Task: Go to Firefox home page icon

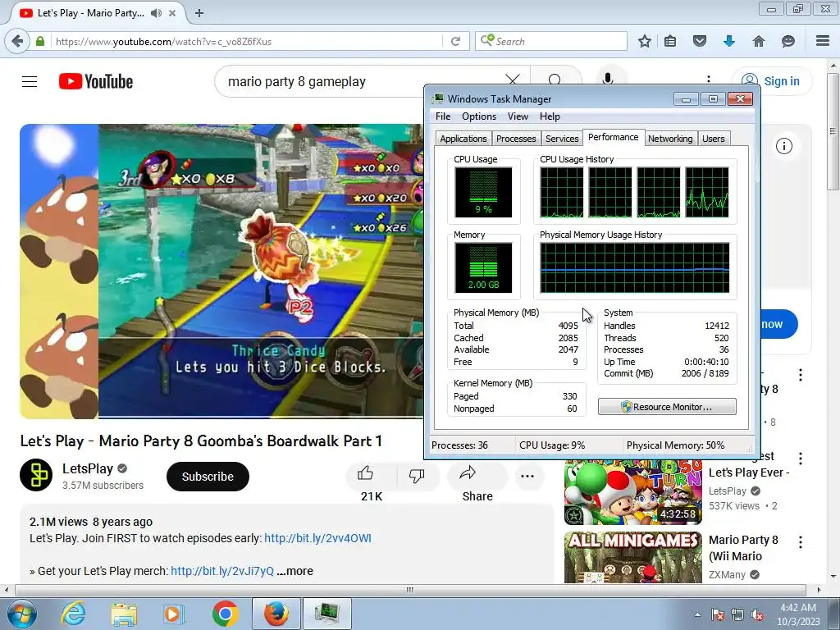Action: pyautogui.click(x=759, y=41)
